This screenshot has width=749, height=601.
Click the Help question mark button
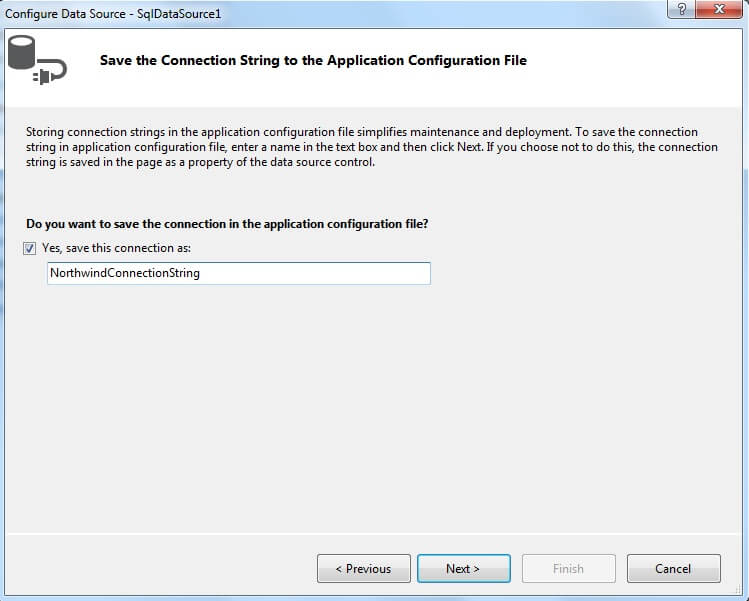(682, 9)
